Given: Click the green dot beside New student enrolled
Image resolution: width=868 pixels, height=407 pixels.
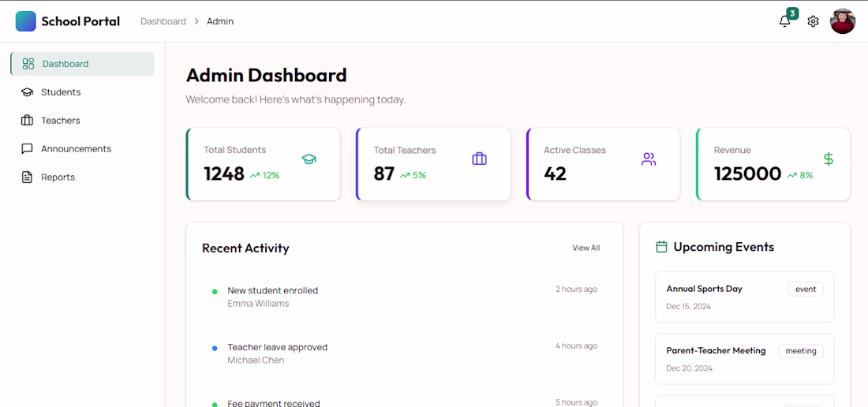Looking at the screenshot, I should pyautogui.click(x=215, y=291).
